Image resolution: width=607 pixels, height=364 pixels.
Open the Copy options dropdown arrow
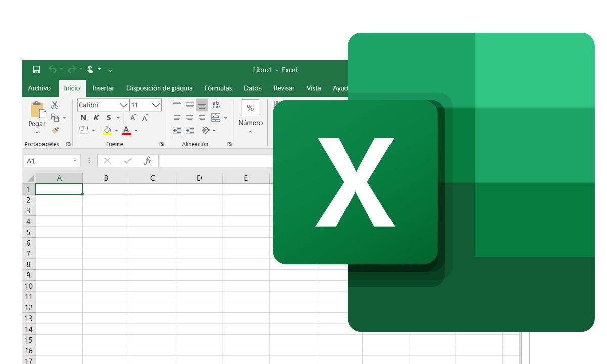click(64, 118)
